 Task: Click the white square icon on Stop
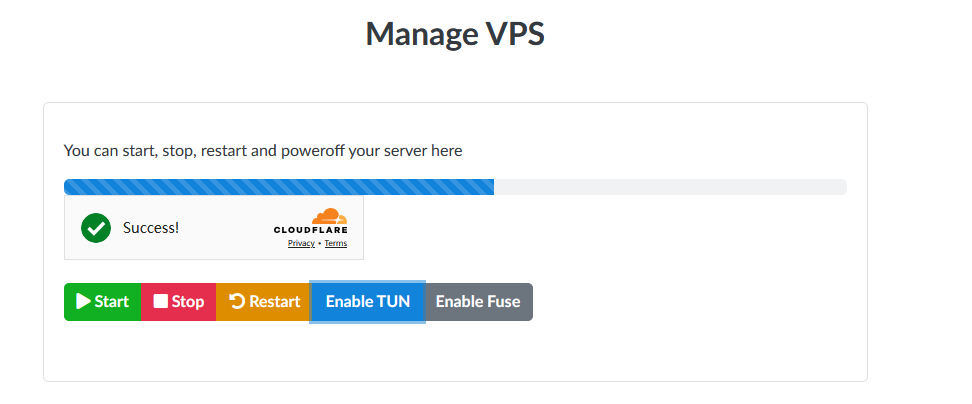[161, 301]
